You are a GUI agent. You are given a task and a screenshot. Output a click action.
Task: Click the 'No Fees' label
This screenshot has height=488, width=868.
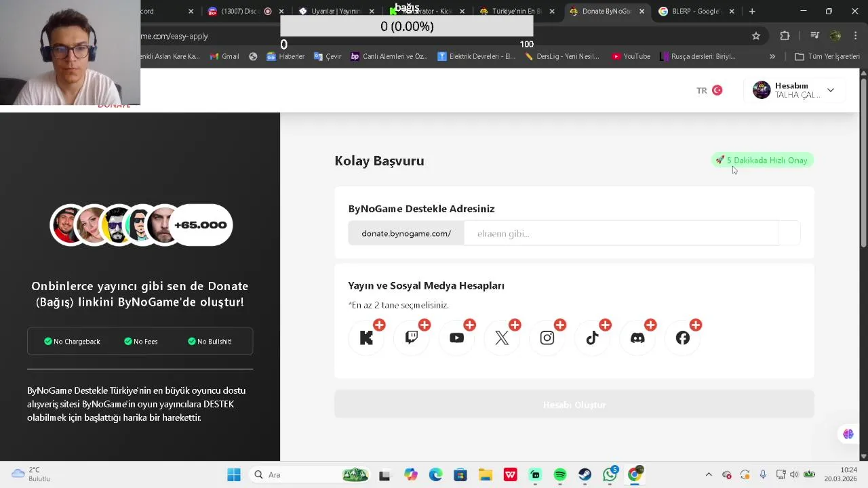pyautogui.click(x=141, y=342)
